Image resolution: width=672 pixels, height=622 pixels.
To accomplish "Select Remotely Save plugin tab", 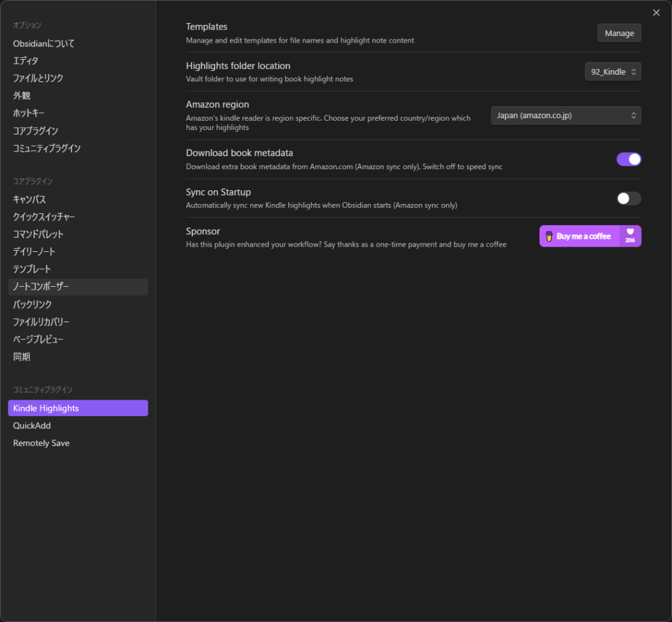I will click(x=78, y=443).
